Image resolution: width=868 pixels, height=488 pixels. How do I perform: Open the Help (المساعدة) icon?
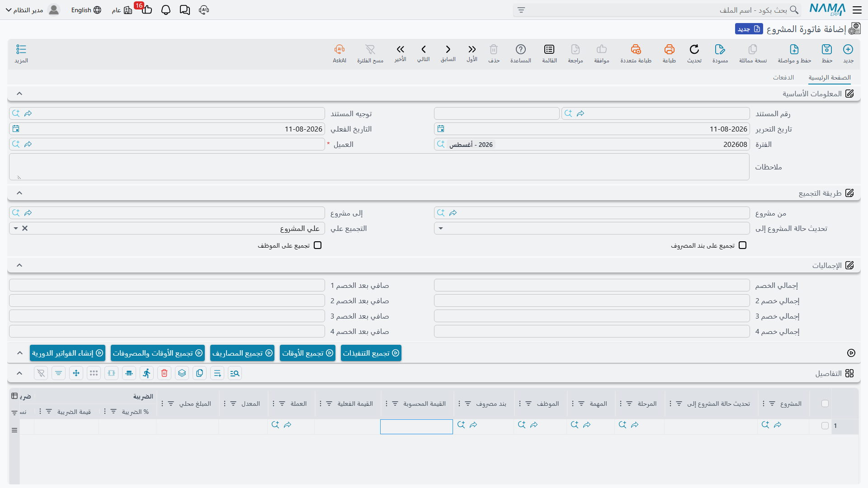tap(521, 49)
